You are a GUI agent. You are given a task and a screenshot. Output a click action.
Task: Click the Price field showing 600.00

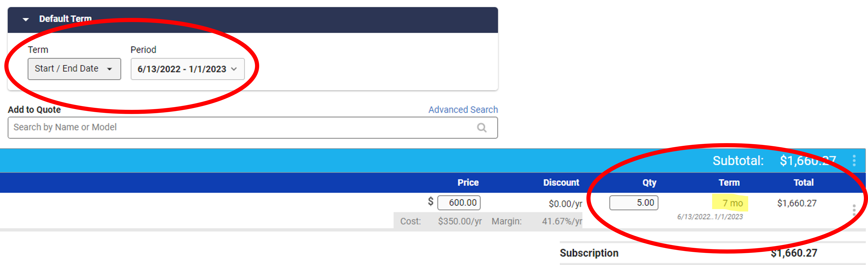[459, 203]
